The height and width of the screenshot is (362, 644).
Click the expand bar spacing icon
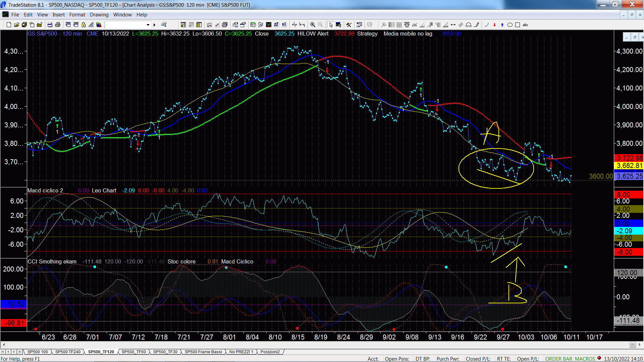coord(302,25)
